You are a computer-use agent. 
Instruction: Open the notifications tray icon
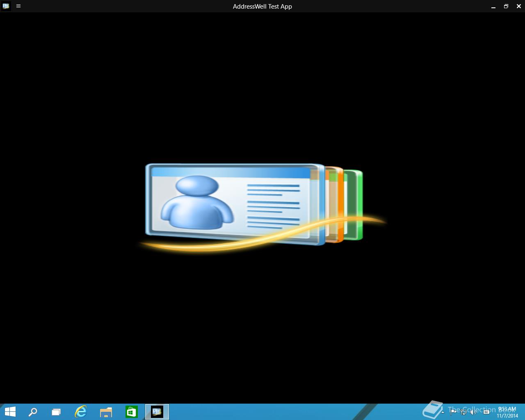coord(486,412)
